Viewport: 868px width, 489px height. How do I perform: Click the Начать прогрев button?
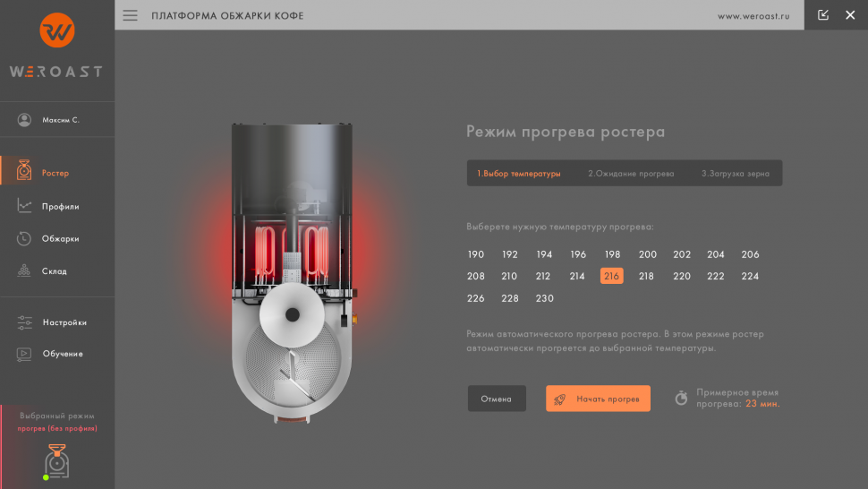tap(598, 399)
